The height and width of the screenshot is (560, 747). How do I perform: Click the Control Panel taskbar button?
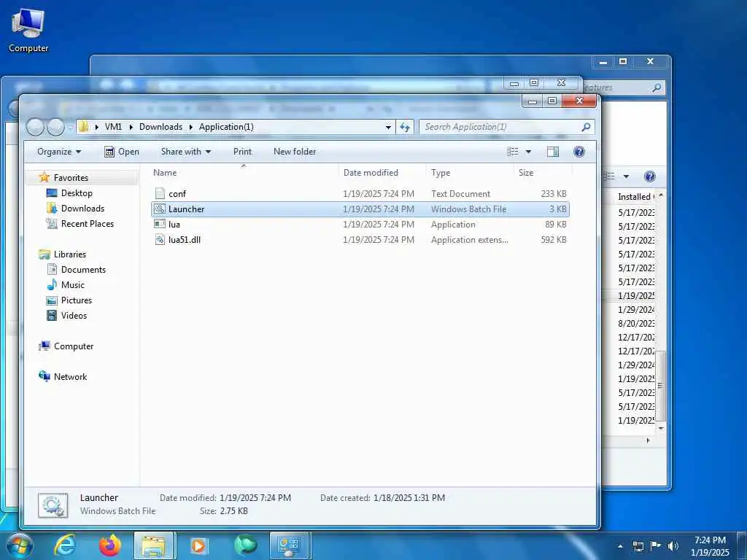coord(290,545)
